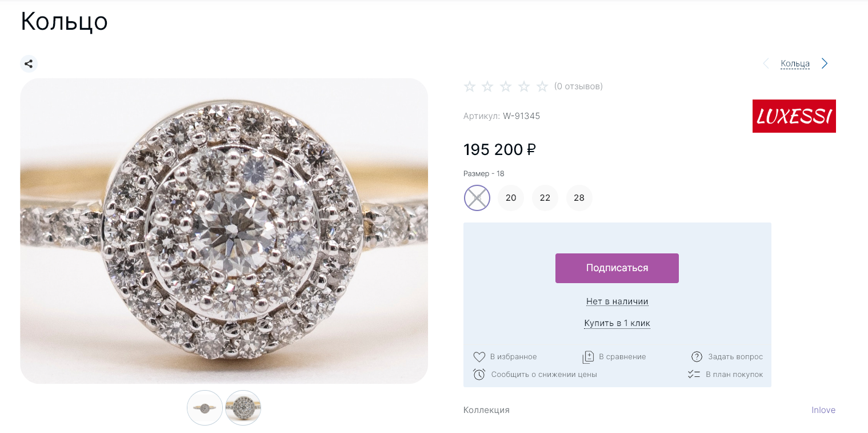The height and width of the screenshot is (433, 868).
Task: Click the heart icon for favorites
Action: tap(479, 357)
